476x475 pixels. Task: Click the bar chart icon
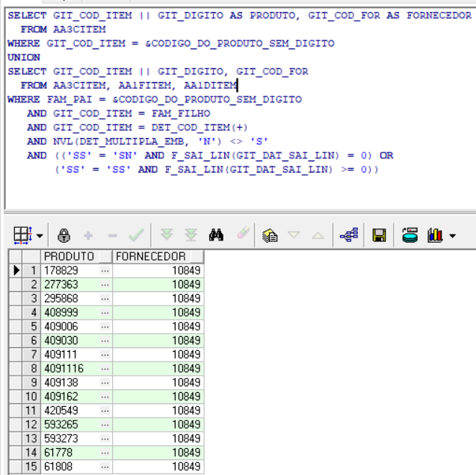tap(435, 235)
